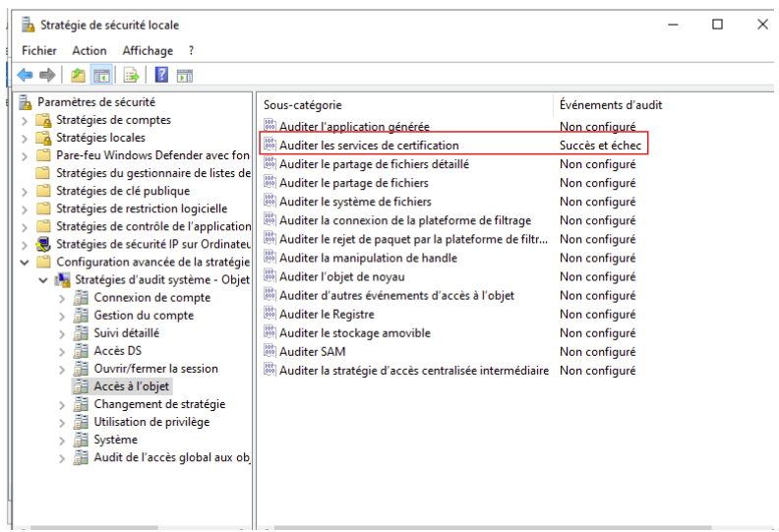Click the Système node icon
779x532 pixels.
tap(81, 440)
